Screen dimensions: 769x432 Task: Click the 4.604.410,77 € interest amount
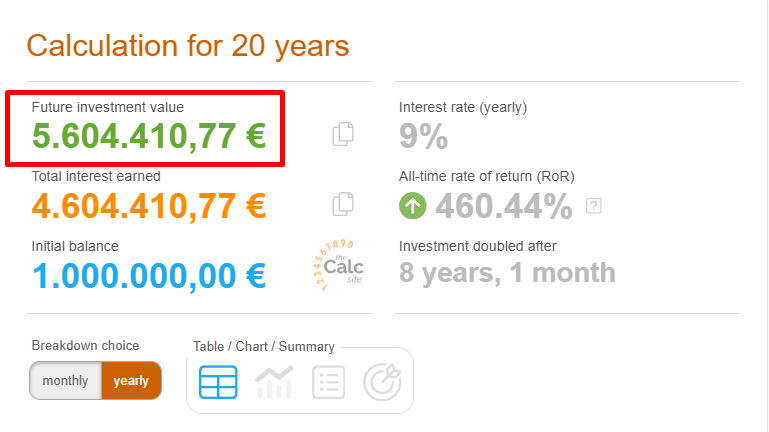149,205
